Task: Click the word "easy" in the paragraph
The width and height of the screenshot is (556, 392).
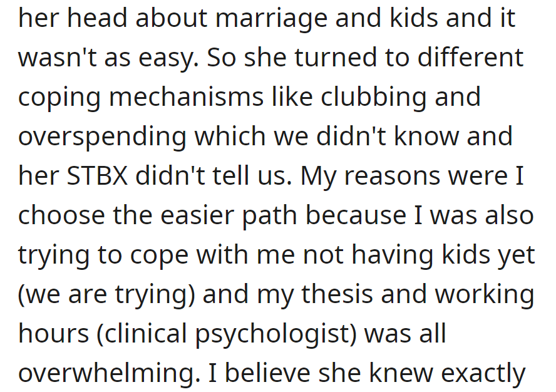Action: 166,58
